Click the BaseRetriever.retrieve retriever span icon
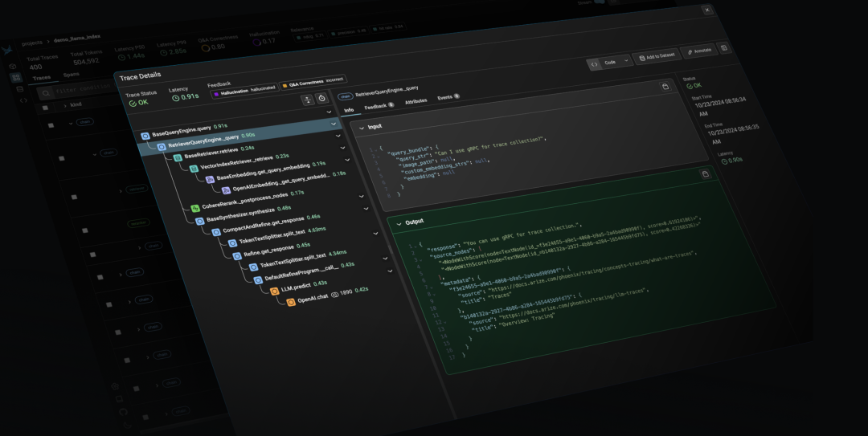868x436 pixels. coord(178,157)
